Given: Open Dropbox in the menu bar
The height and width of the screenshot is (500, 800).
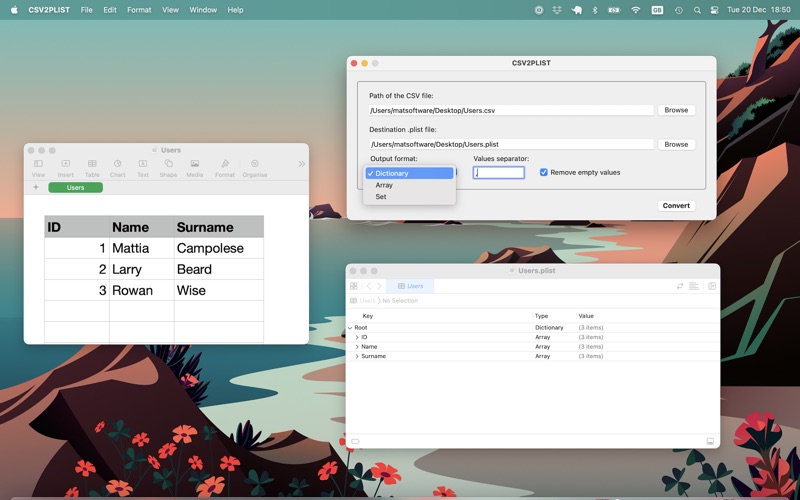Looking at the screenshot, I should (557, 10).
